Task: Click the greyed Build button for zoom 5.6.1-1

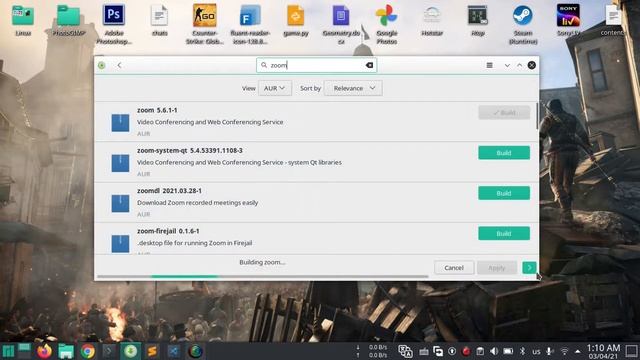Action: point(504,112)
